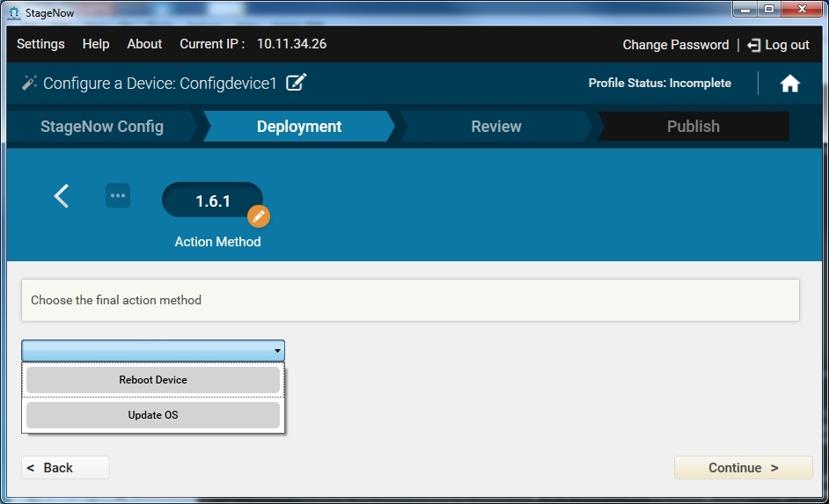Screen dimensions: 829x504
Task: Open the Help menu
Action: (x=96, y=44)
